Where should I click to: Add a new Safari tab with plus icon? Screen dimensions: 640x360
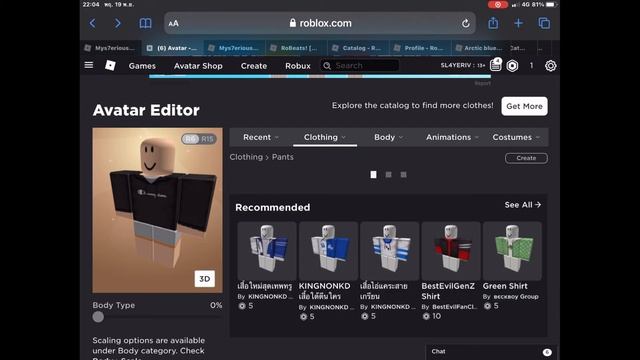(x=518, y=23)
